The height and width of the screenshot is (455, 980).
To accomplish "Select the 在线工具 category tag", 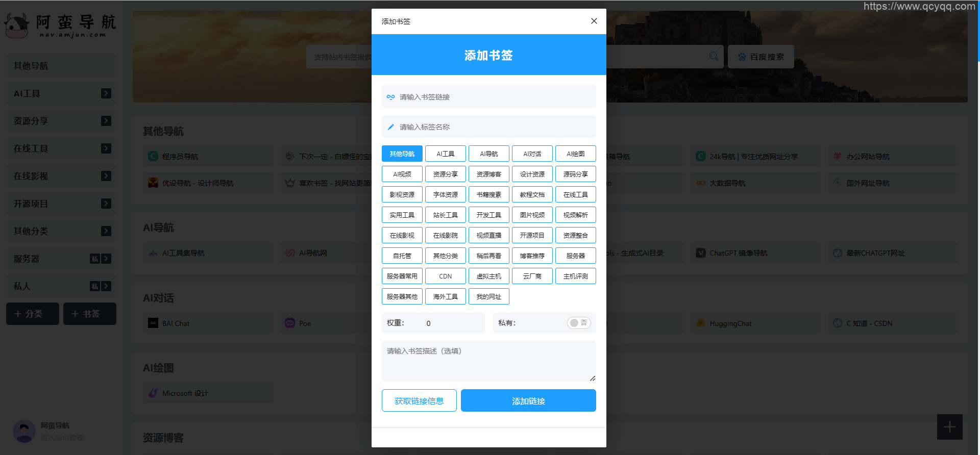I will (575, 194).
